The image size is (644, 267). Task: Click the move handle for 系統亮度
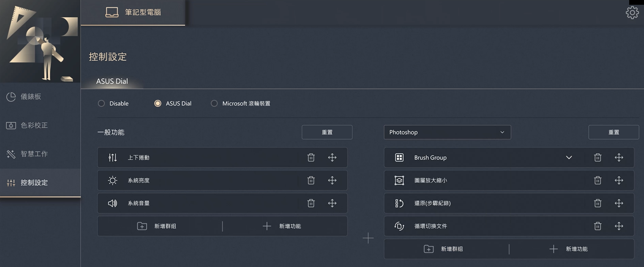[x=332, y=180]
